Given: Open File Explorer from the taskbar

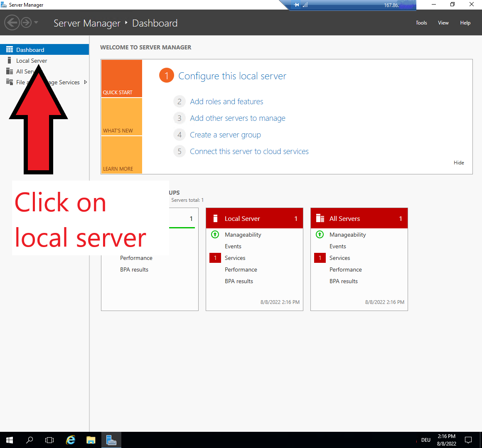Looking at the screenshot, I should pyautogui.click(x=91, y=440).
